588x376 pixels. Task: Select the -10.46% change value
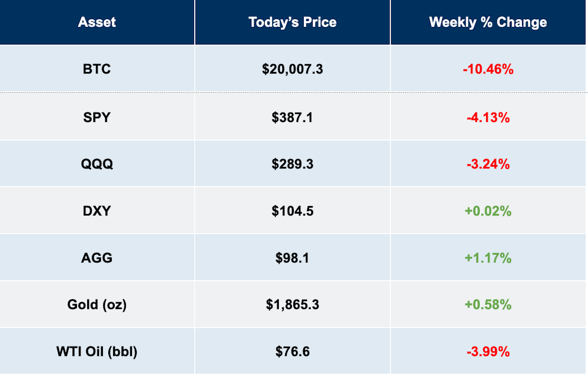click(x=488, y=69)
